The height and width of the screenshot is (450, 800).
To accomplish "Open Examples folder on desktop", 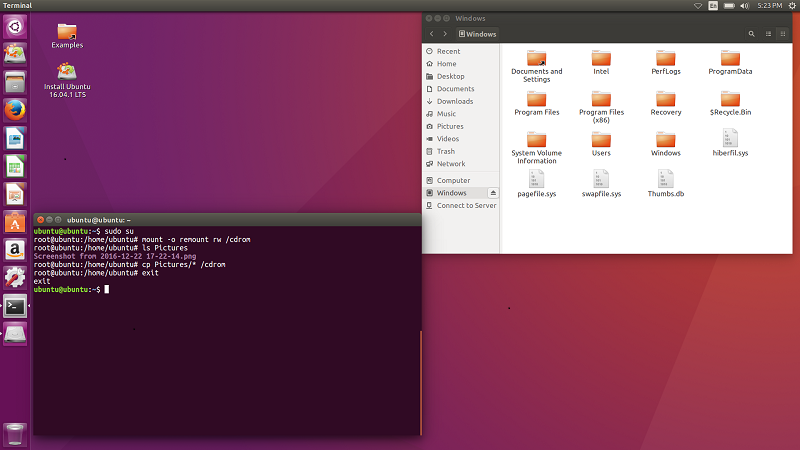I will tap(67, 36).
